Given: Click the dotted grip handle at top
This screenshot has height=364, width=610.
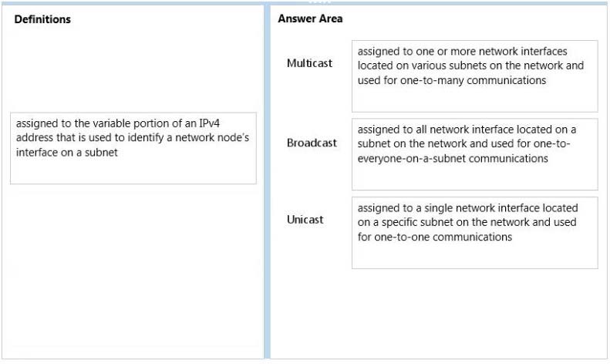Looking at the screenshot, I should [320, 2].
